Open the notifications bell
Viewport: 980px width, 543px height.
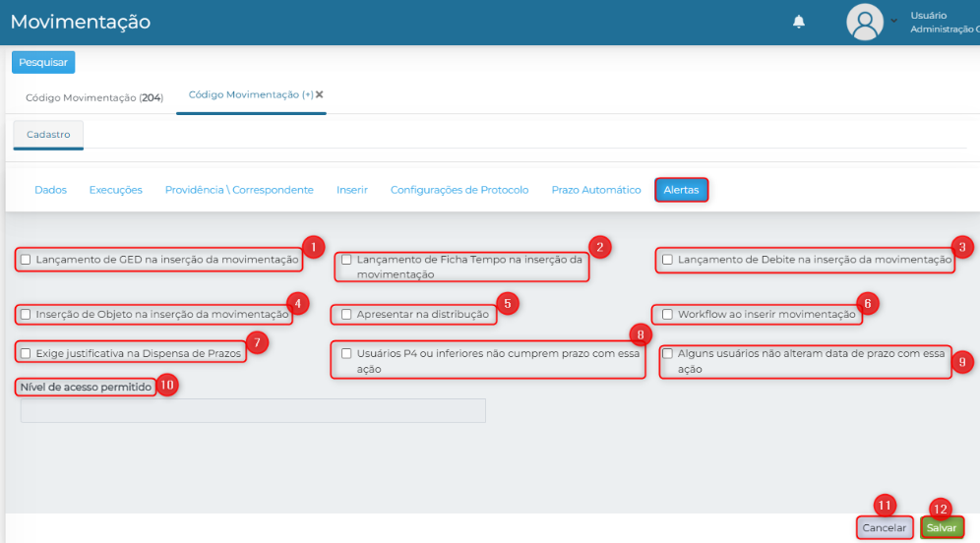pyautogui.click(x=799, y=22)
